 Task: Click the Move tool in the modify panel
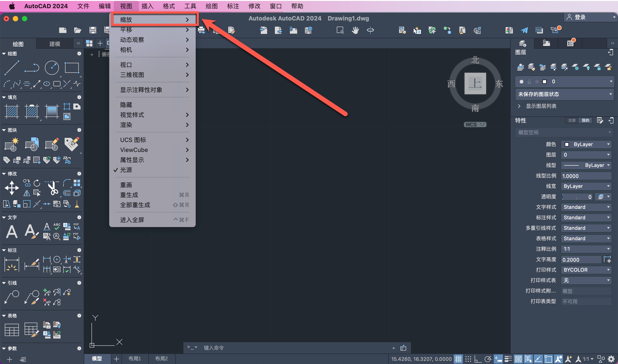[12, 188]
